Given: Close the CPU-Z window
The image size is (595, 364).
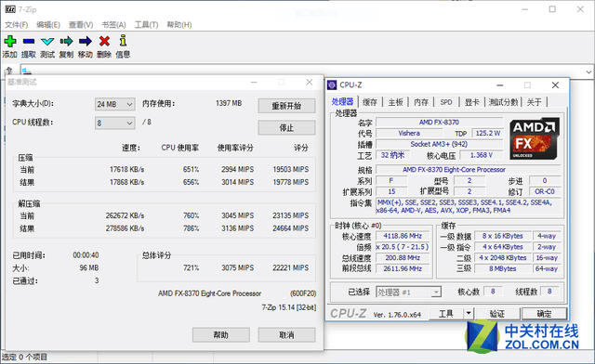Looking at the screenshot, I should [x=555, y=84].
